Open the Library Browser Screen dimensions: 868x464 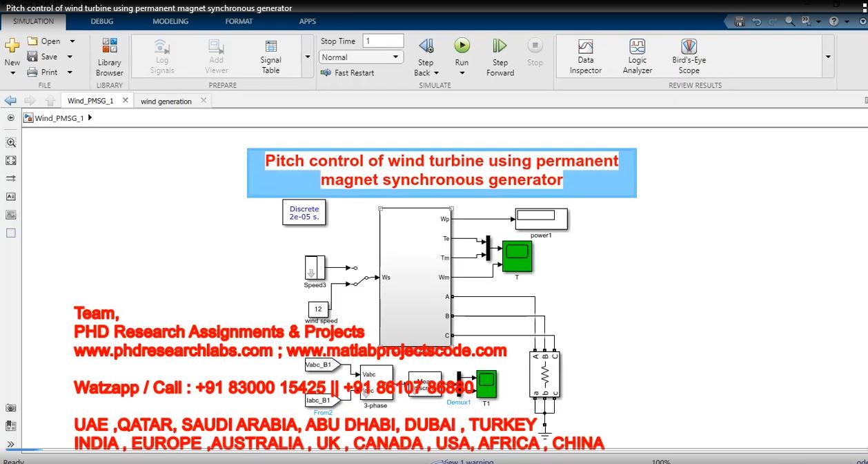[109, 55]
